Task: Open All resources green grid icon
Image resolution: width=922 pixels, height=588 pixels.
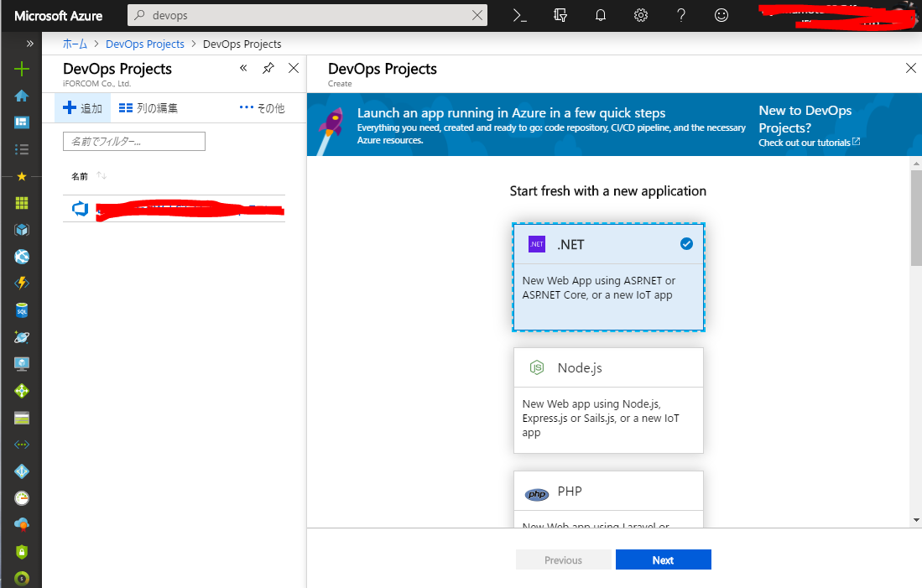Action: (x=22, y=203)
